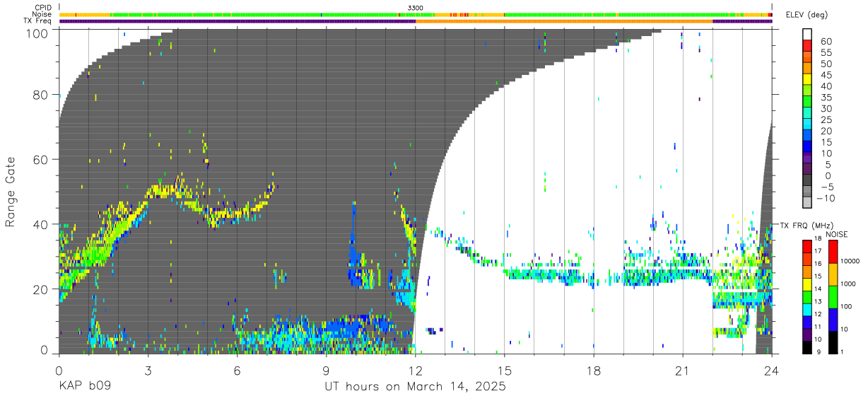
Task: Click the 3 tick label on the UT hours axis
Action: [x=148, y=371]
